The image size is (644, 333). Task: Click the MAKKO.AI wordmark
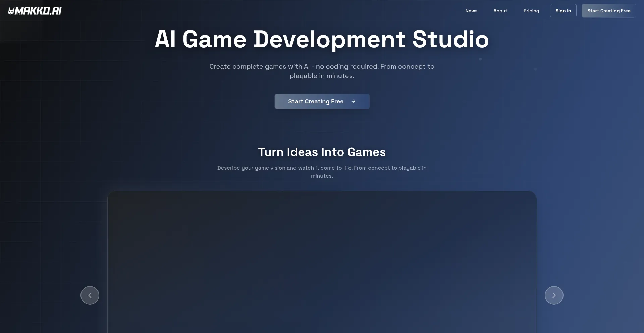(x=38, y=11)
